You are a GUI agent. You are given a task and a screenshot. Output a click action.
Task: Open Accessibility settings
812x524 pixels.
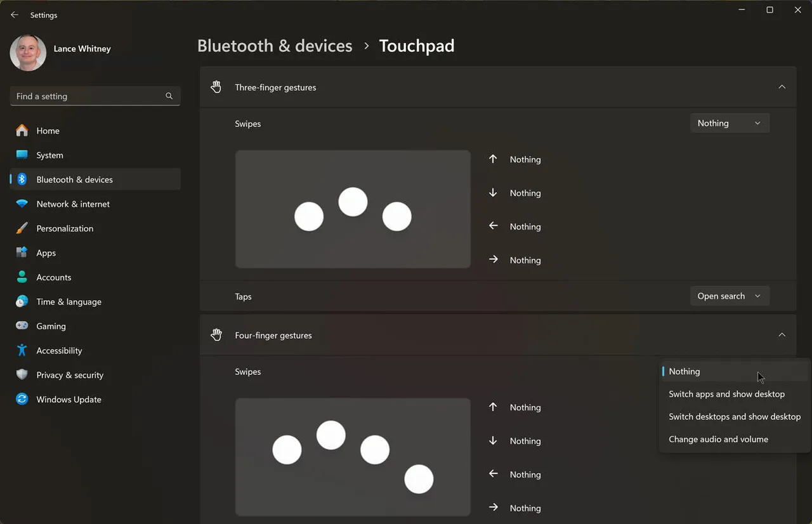(59, 350)
